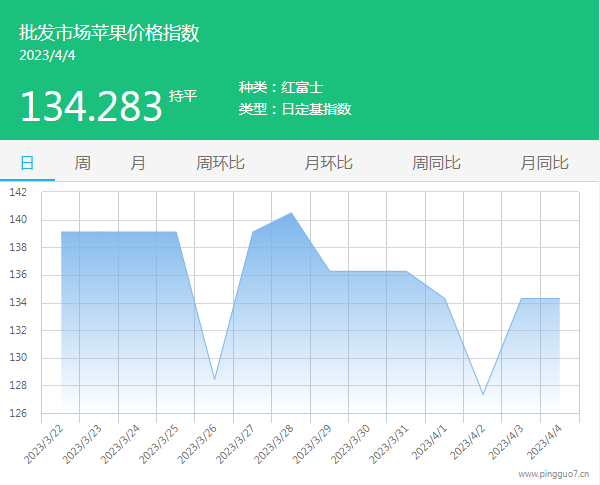Show the 周环比 week-over-week tab

[220, 163]
